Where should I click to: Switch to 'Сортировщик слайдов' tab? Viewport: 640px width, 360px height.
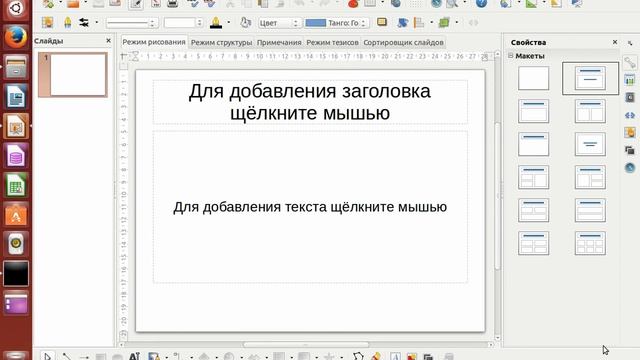[403, 42]
